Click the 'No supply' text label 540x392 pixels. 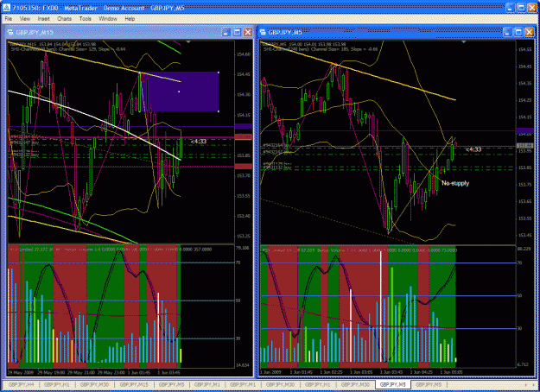click(455, 183)
